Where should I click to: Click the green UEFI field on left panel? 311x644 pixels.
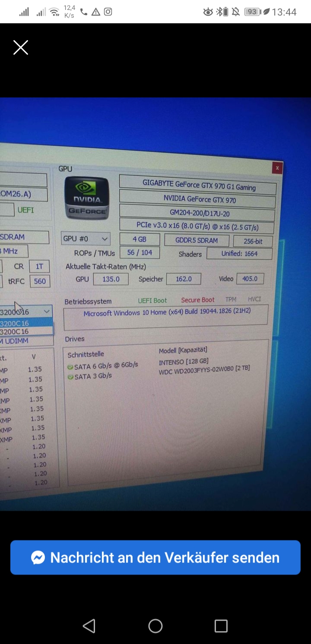(x=26, y=210)
